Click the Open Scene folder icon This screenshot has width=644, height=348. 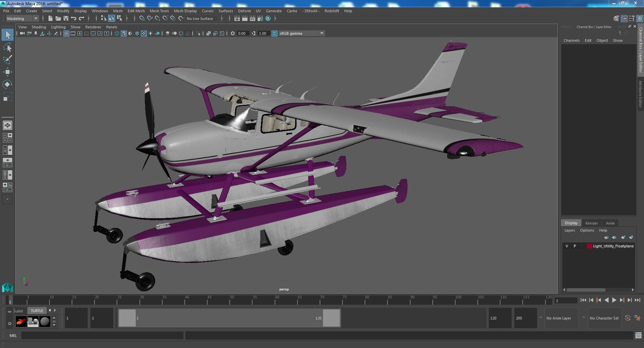point(58,18)
